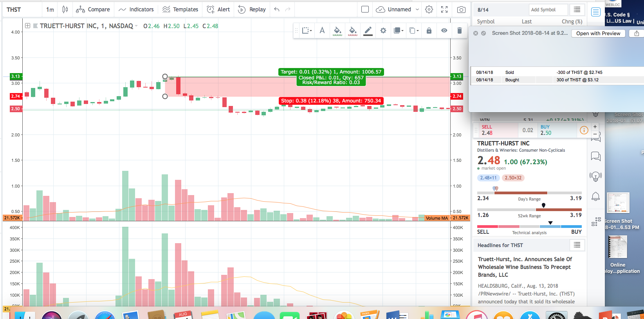Screen dimensions: 644x319
Task: Enter fullscreen chart mode
Action: [x=444, y=9]
